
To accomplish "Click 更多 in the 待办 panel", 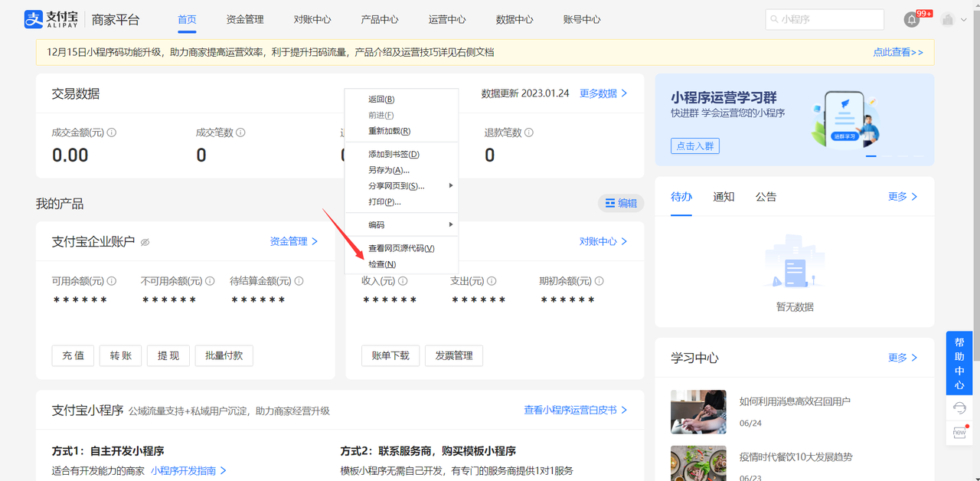I will pos(903,197).
